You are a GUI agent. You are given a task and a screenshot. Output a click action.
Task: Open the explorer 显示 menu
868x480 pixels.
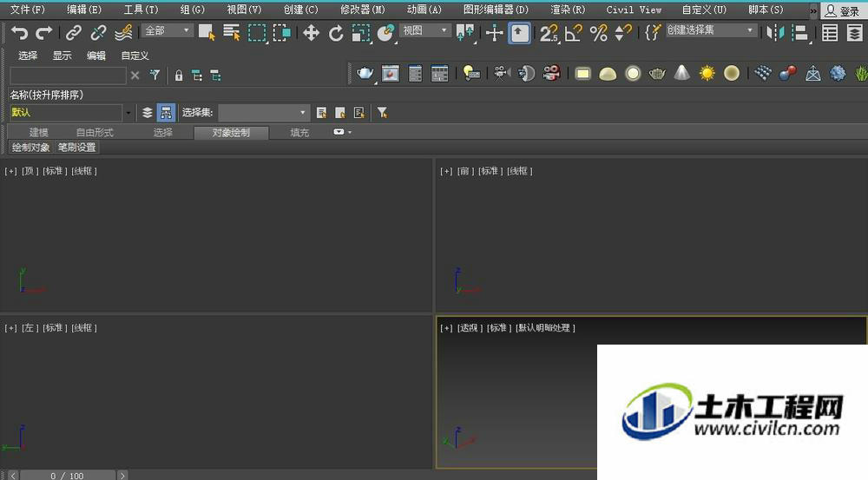(62, 56)
